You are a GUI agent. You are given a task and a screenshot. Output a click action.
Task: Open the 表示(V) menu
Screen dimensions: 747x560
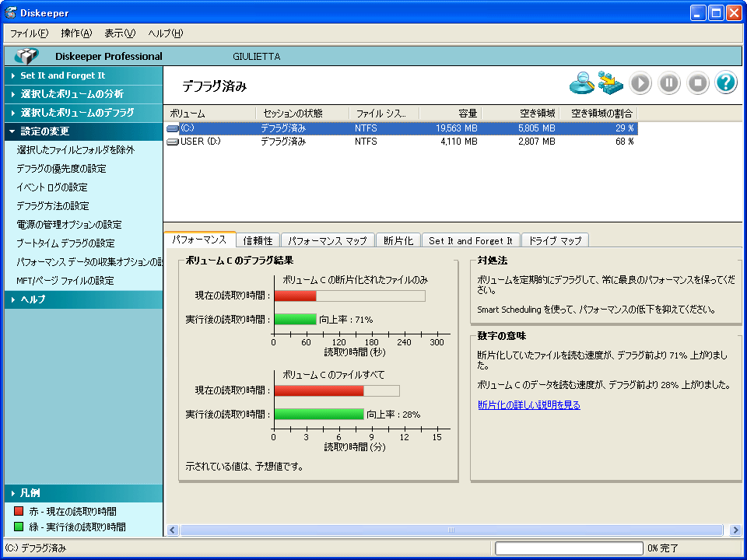tap(120, 33)
